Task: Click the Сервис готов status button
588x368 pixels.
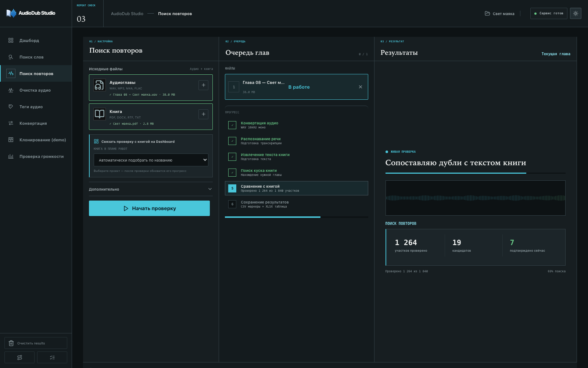Action: coord(549,13)
